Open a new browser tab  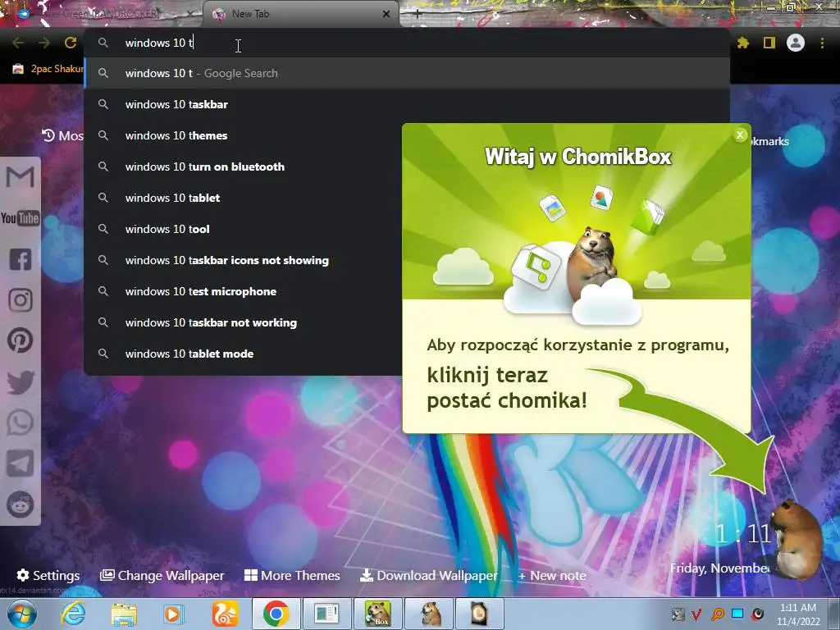tap(418, 14)
